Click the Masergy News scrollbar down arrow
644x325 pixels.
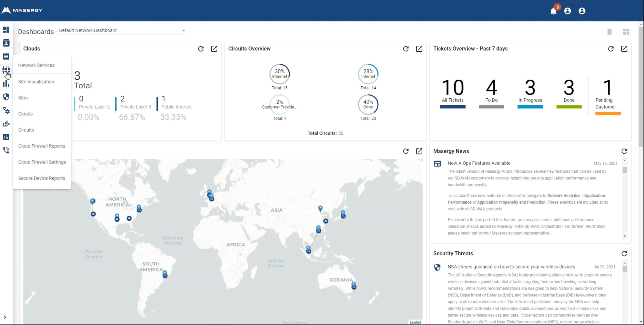625,236
